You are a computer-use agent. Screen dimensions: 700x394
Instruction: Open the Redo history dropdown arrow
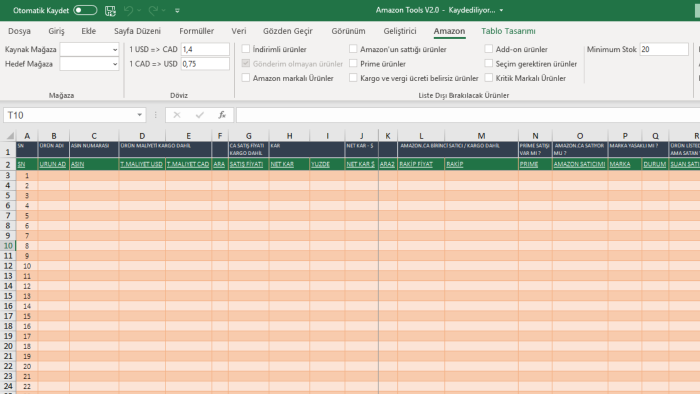pyautogui.click(x=164, y=10)
